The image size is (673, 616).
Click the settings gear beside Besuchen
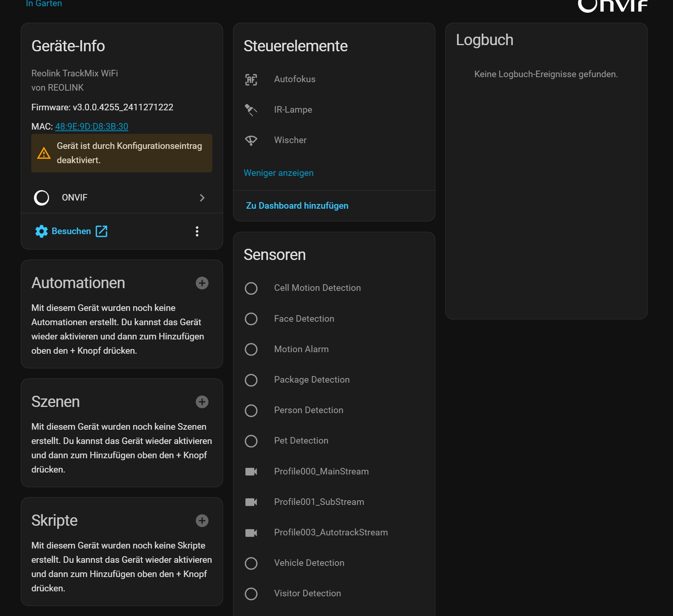pyautogui.click(x=41, y=231)
